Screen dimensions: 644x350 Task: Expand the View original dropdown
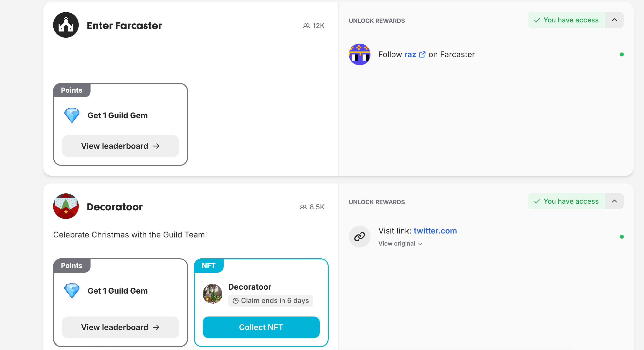tap(400, 244)
